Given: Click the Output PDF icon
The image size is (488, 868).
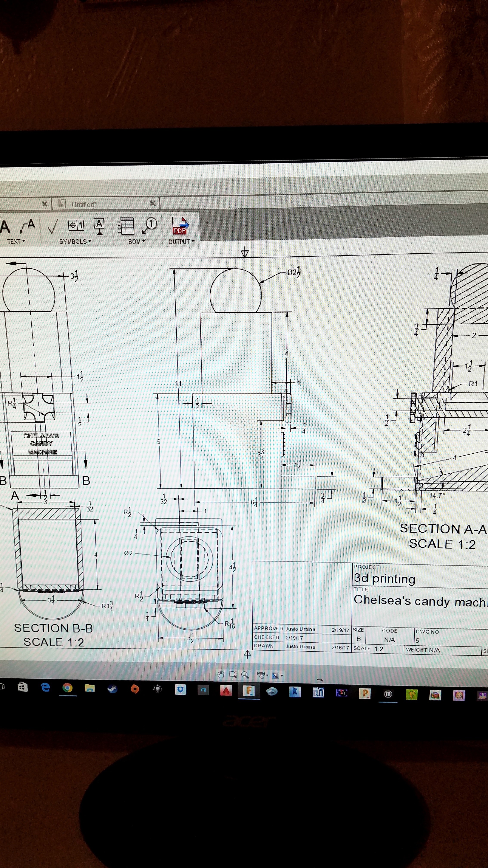Looking at the screenshot, I should pyautogui.click(x=180, y=225).
